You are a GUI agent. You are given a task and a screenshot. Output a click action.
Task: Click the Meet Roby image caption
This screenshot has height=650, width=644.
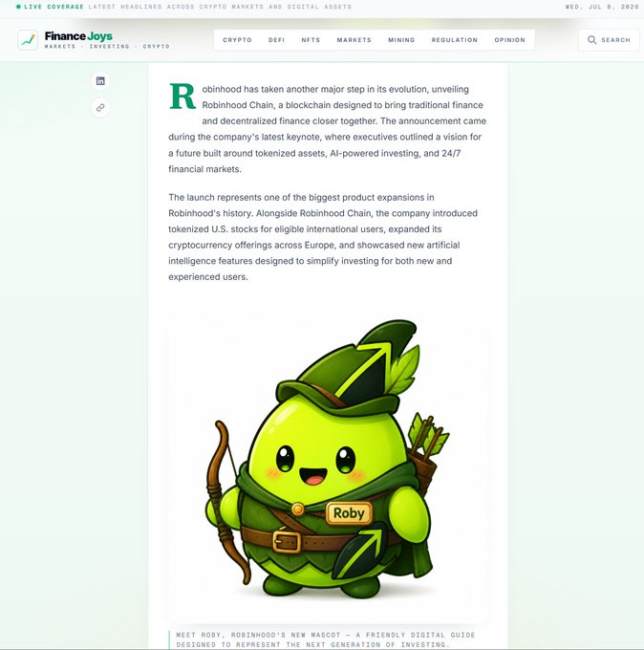coord(325,639)
